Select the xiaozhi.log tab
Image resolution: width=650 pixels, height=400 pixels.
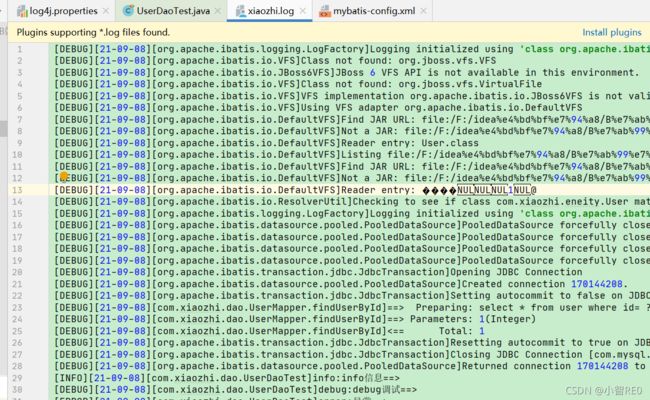pos(270,11)
